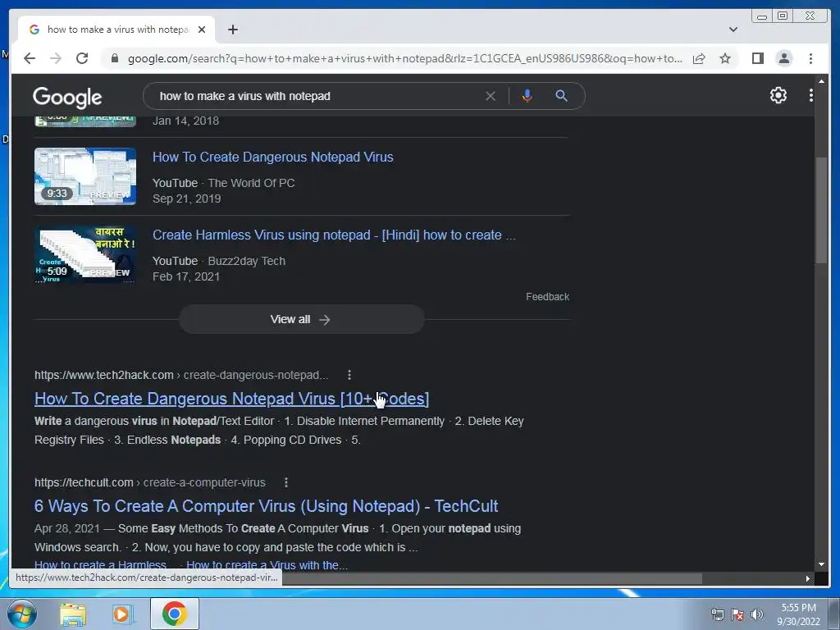
Task: Close the 'how to make a virus' tab
Action: [x=202, y=30]
